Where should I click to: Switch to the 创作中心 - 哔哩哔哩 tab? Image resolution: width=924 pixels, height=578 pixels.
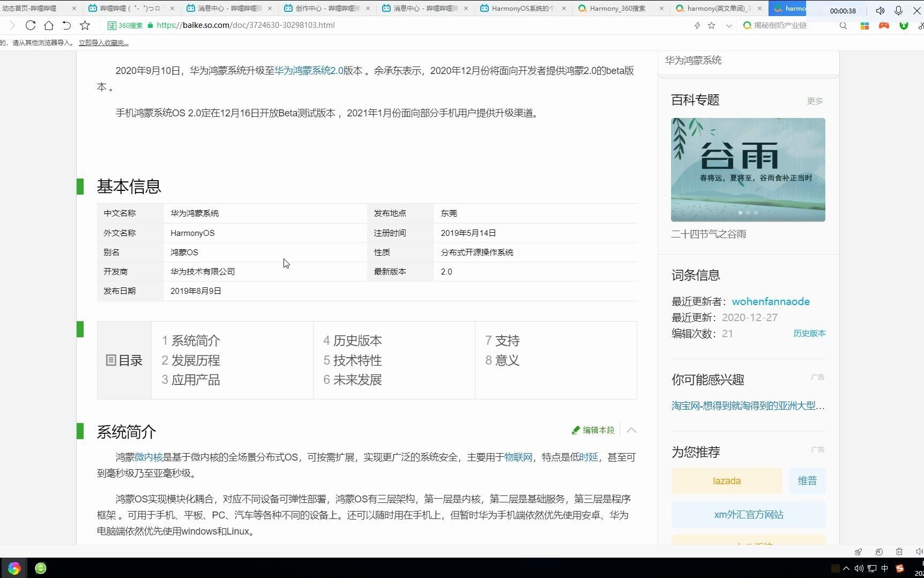[x=327, y=9]
